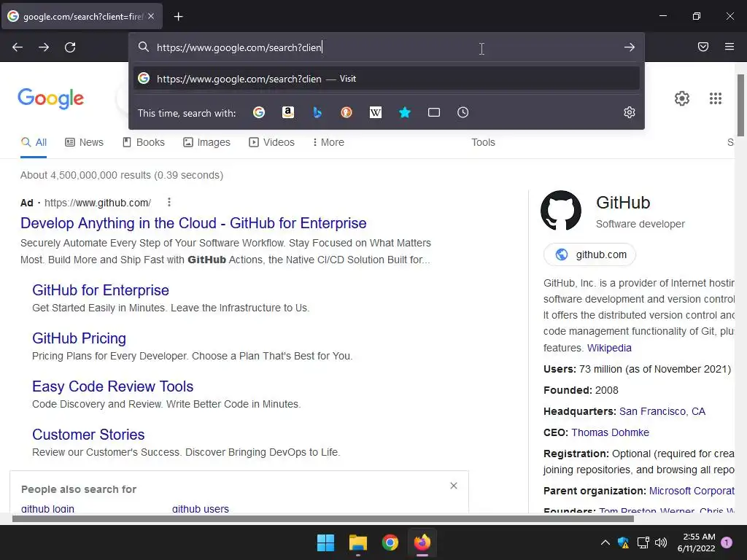This screenshot has width=747, height=560.
Task: Go forward to the next page
Action: [x=44, y=47]
